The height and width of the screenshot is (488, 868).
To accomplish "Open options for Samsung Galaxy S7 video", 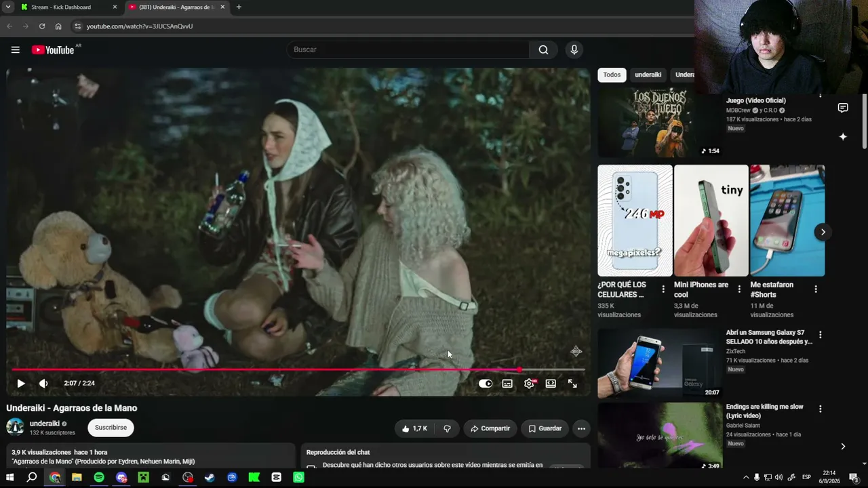I will [821, 335].
